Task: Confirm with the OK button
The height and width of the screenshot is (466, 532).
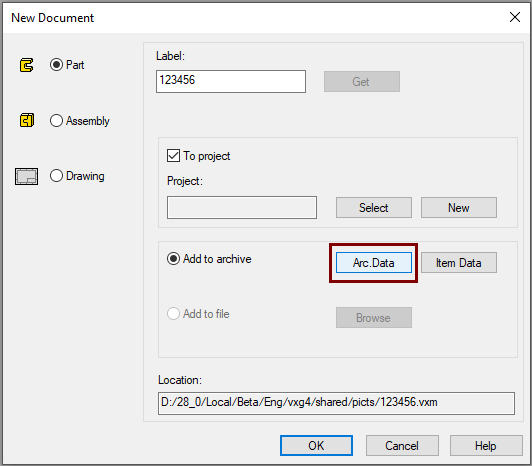Action: (x=316, y=445)
